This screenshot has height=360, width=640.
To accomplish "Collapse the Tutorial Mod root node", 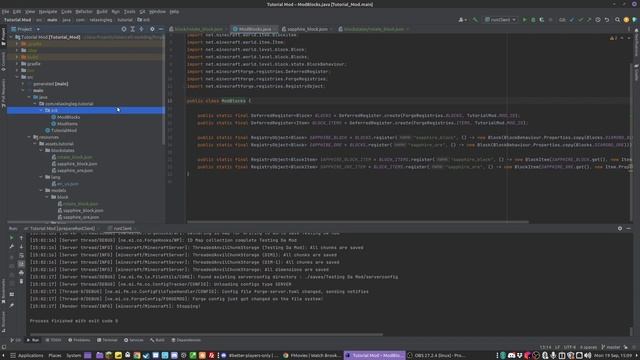I will 11,37.
